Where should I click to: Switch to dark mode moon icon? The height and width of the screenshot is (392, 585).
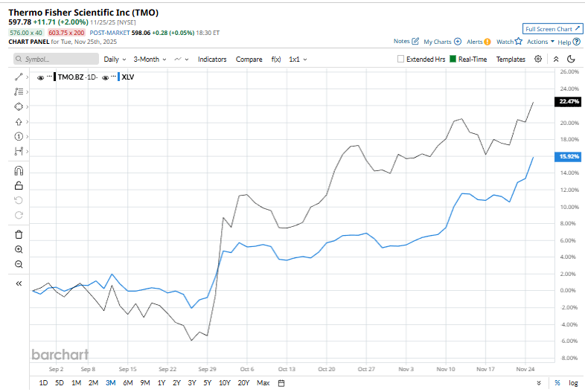pyautogui.click(x=571, y=59)
